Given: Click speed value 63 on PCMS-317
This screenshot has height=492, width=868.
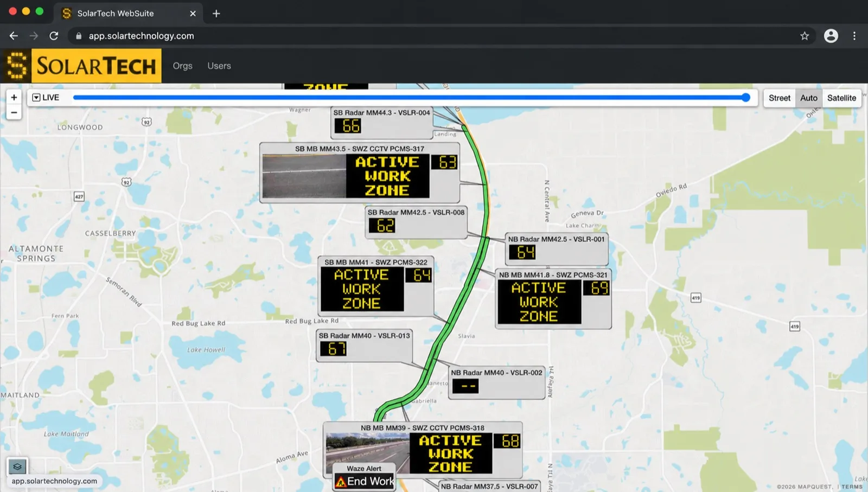Looking at the screenshot, I should point(445,162).
